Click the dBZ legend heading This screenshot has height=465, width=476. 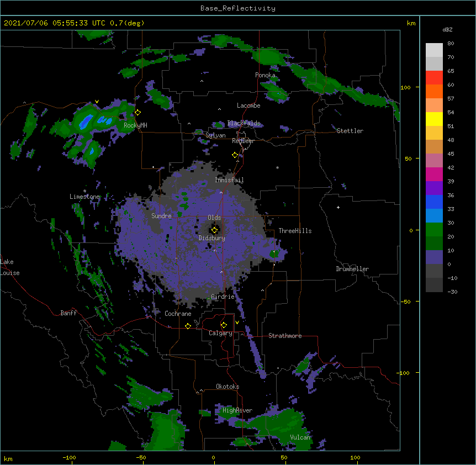point(447,29)
